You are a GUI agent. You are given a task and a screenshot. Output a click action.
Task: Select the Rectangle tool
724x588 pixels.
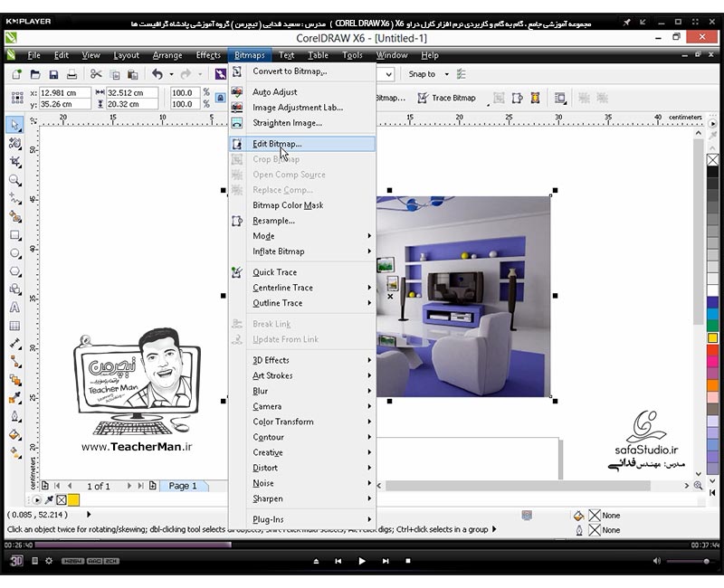coord(14,235)
